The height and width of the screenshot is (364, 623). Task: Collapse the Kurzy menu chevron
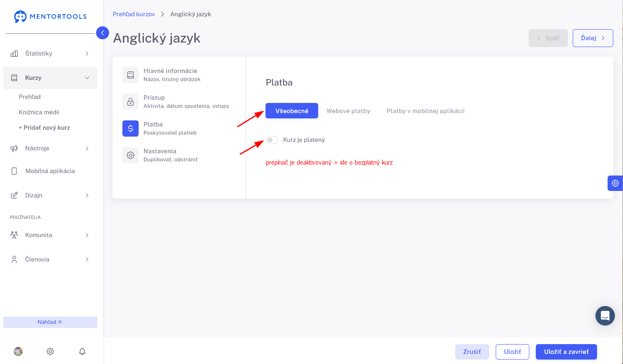pos(87,78)
